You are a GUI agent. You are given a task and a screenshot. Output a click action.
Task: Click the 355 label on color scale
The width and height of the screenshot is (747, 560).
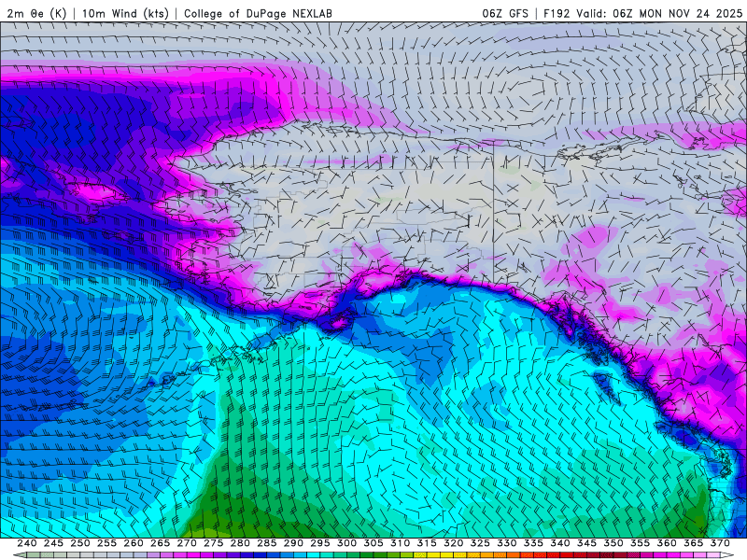point(641,543)
